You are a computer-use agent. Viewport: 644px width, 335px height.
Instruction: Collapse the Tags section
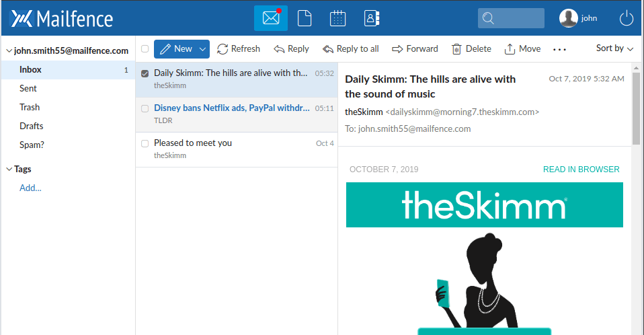point(9,169)
